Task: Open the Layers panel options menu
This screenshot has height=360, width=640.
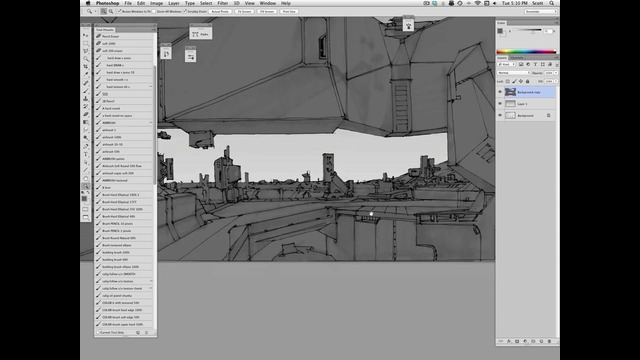Action: click(556, 58)
